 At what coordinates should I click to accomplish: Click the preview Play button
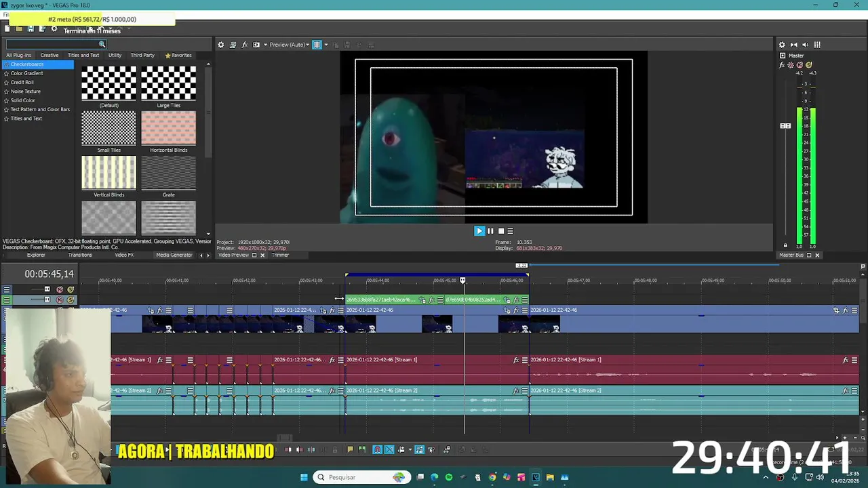click(x=479, y=231)
